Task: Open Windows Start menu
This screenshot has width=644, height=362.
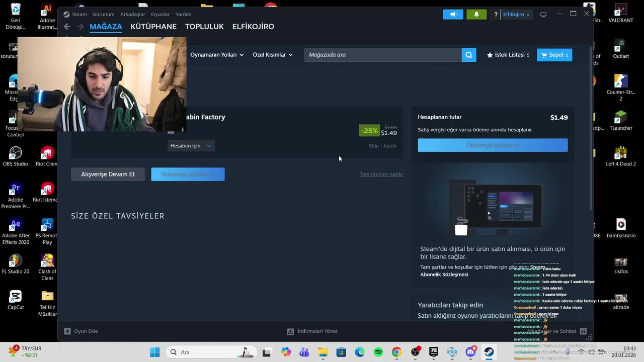Action: (154, 352)
